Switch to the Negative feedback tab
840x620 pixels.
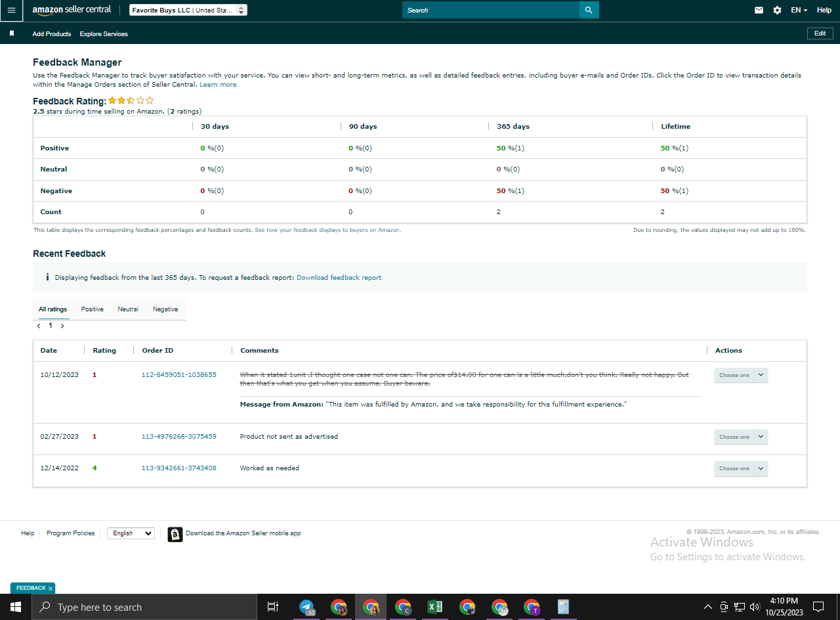(165, 309)
